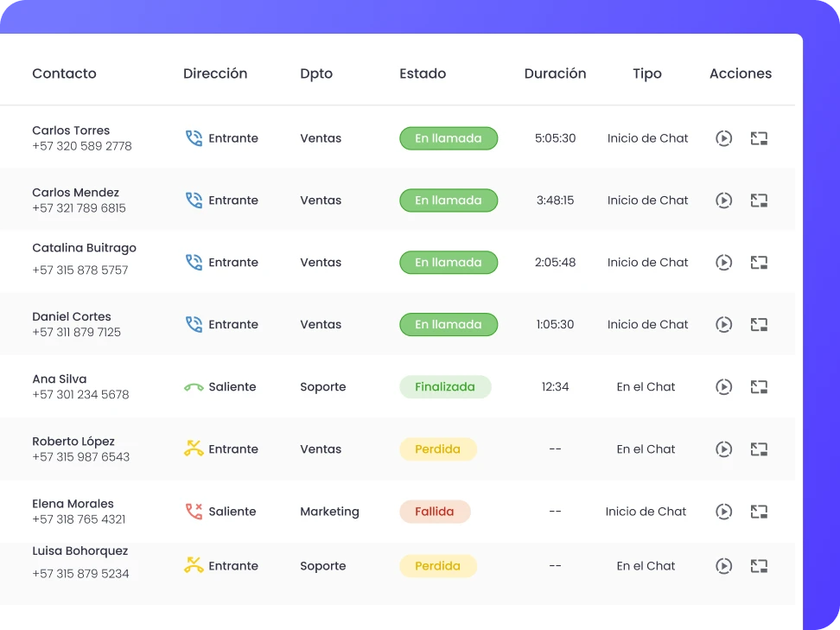Click Luisa Bohorquez phone number

[x=80, y=574]
